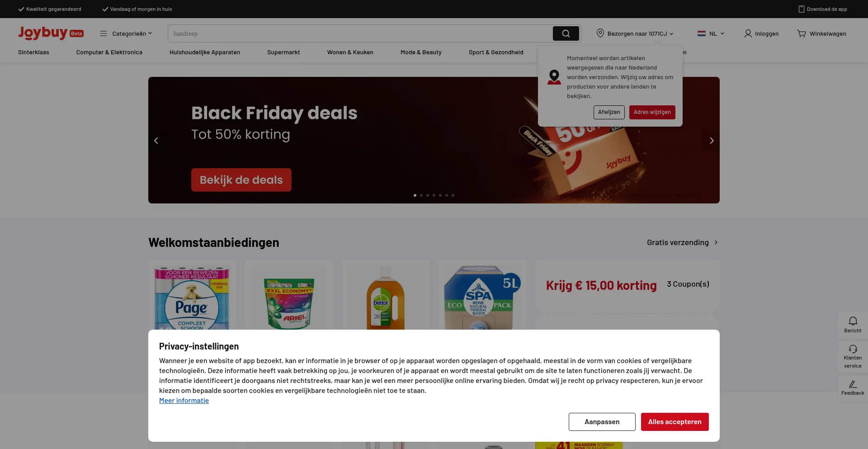Open the Winkelwagen cart icon
Screen dimensions: 868x449
[x=802, y=33]
